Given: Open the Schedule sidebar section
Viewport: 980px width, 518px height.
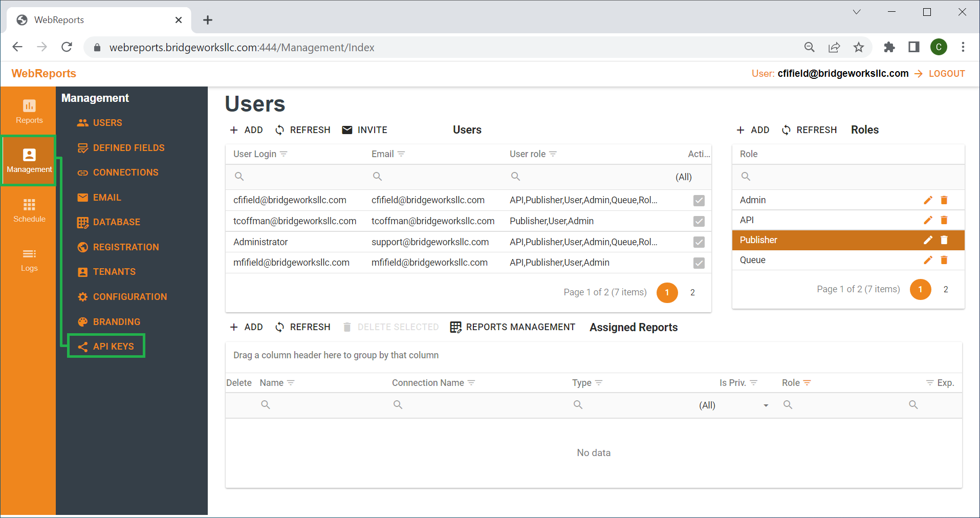Looking at the screenshot, I should coord(29,210).
